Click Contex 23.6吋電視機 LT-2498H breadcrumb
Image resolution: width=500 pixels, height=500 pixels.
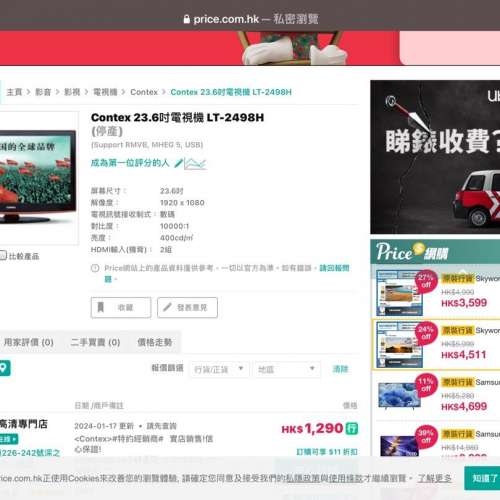coord(231,92)
